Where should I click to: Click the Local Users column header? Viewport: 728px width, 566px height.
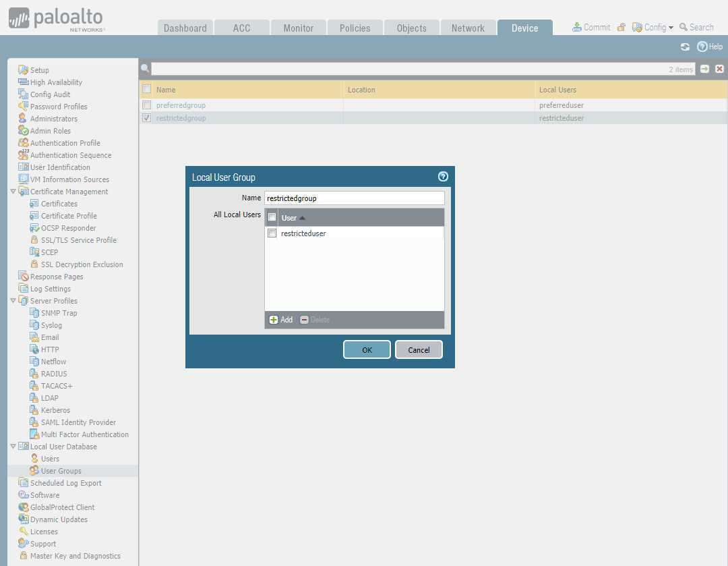pyautogui.click(x=557, y=90)
